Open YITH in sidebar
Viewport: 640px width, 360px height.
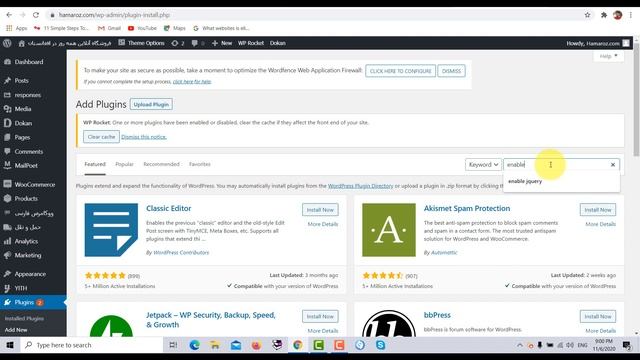pos(21,288)
